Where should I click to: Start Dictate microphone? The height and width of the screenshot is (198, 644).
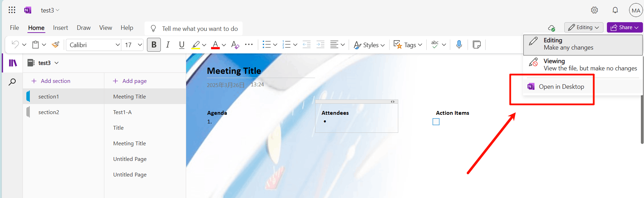pos(459,44)
